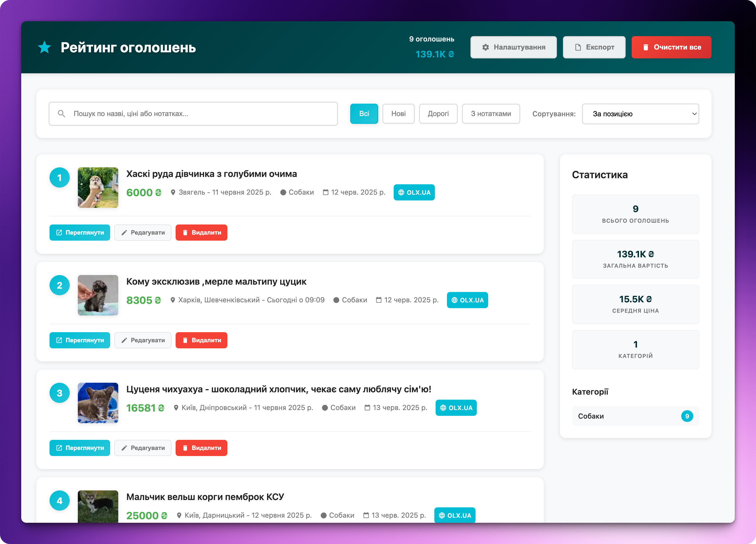Viewport: 756px width, 544px height.
Task: Click title Хаскі руда дівчинка з голубими очима
Action: [x=211, y=174]
